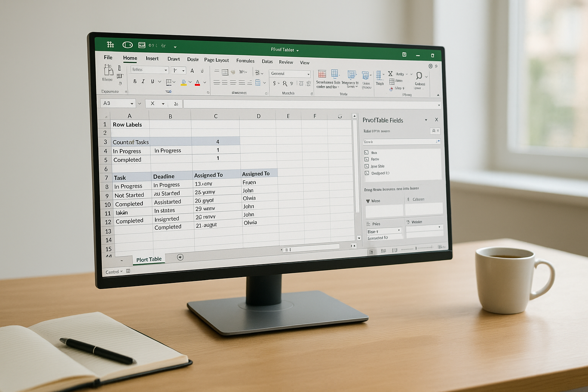
Task: Click the red conditional formatting table icon
Action: coord(322,74)
